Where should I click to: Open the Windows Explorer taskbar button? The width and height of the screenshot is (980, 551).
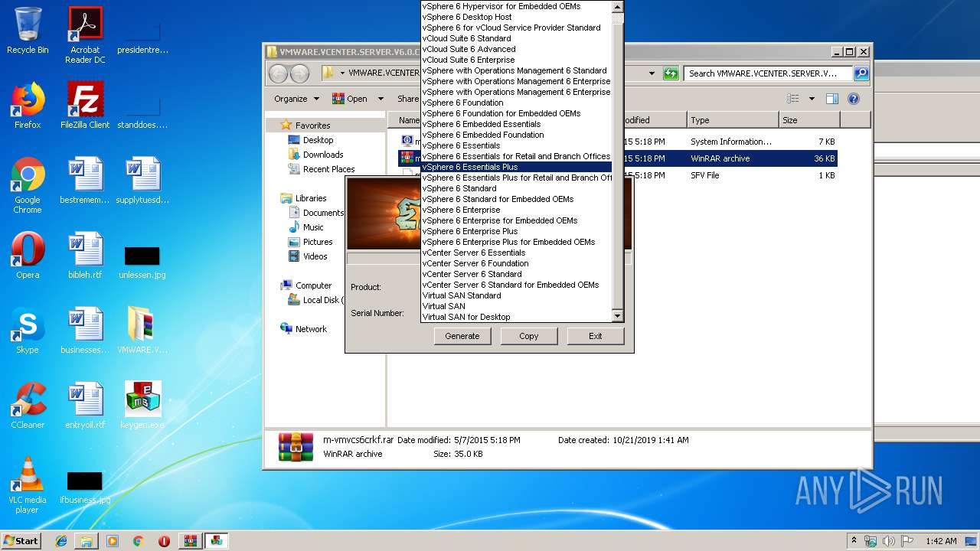87,541
